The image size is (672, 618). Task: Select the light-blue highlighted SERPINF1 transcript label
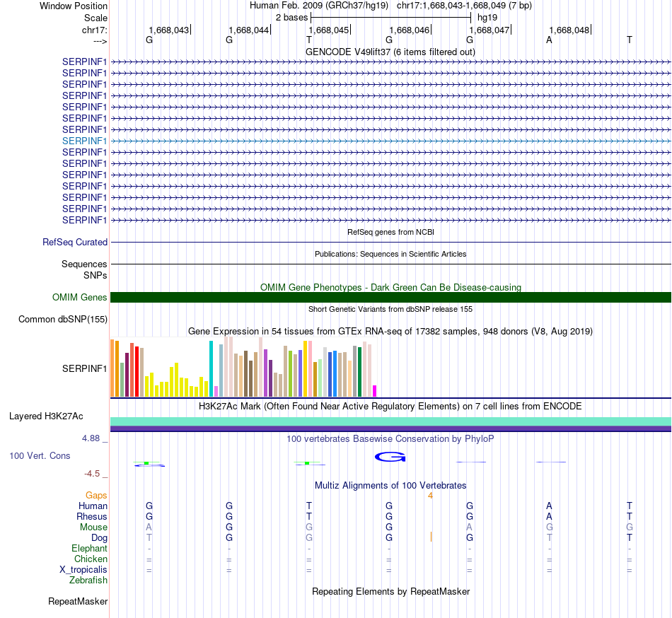[84, 141]
